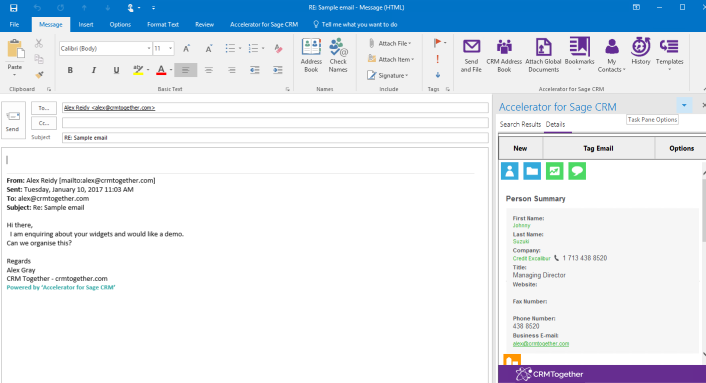This screenshot has width=706, height=383.
Task: Open the Address Book
Action: click(x=311, y=55)
